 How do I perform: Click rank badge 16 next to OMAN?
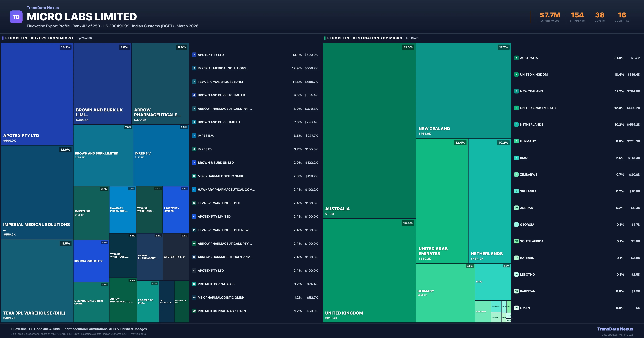pyautogui.click(x=516, y=308)
